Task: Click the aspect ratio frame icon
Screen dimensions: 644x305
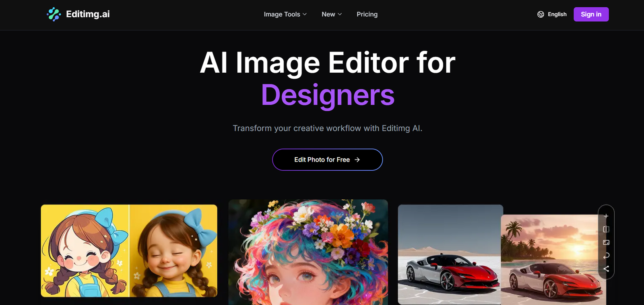Action: tap(606, 243)
